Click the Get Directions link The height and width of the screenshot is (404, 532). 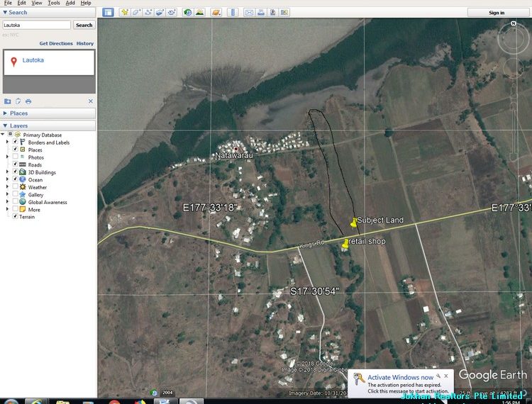[56, 44]
